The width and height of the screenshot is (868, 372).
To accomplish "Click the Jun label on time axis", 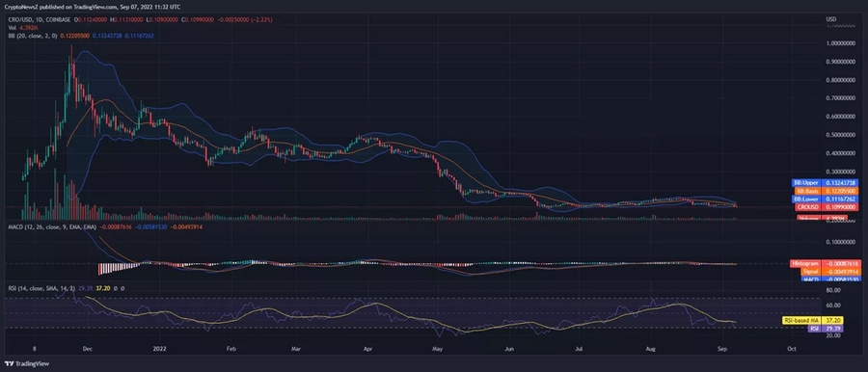I will coord(510,350).
